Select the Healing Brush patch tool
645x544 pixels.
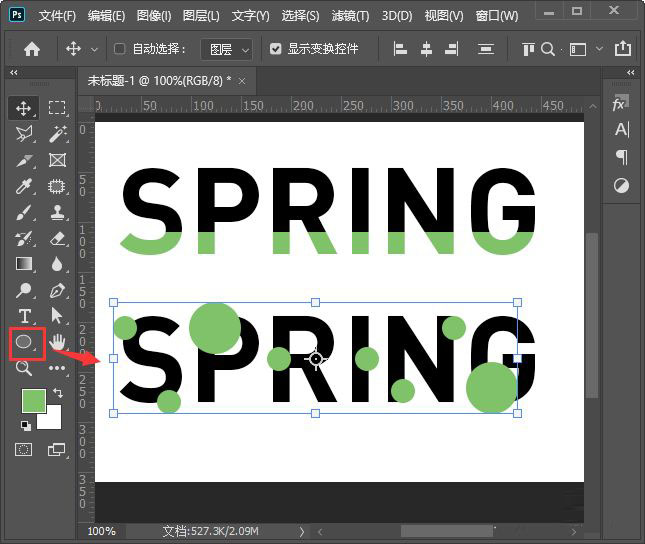(x=57, y=186)
